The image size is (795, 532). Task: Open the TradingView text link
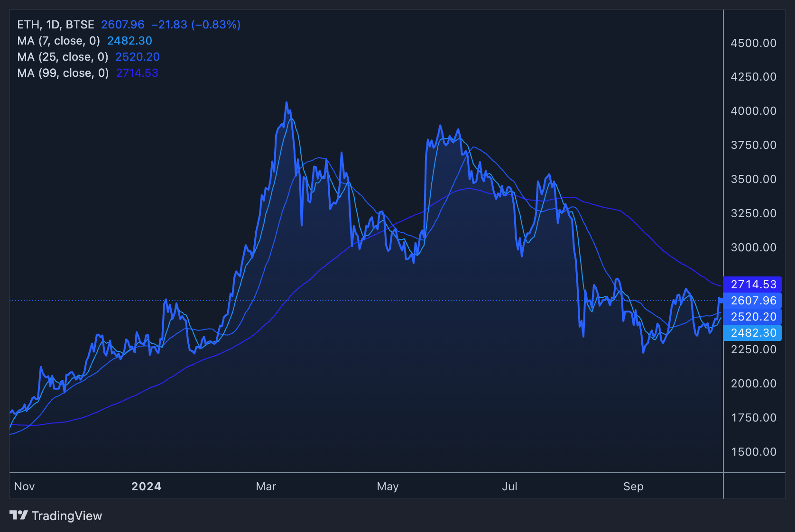coord(66,516)
